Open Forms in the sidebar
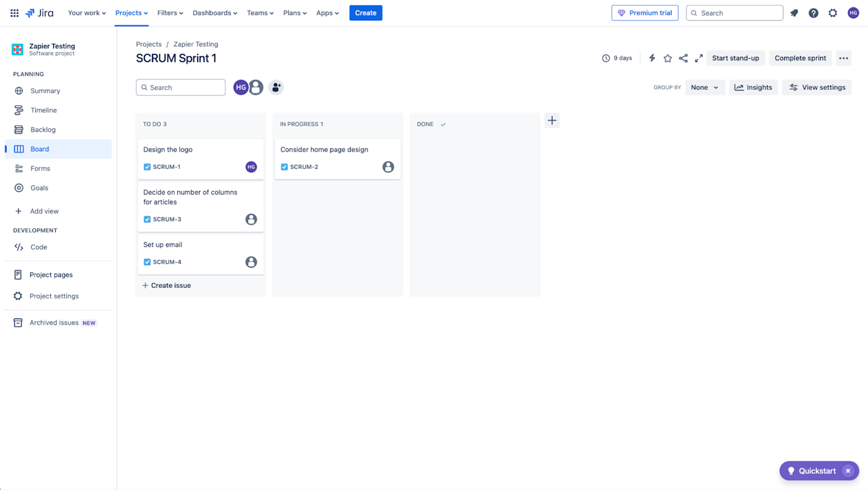The height and width of the screenshot is (490, 868). point(58,168)
